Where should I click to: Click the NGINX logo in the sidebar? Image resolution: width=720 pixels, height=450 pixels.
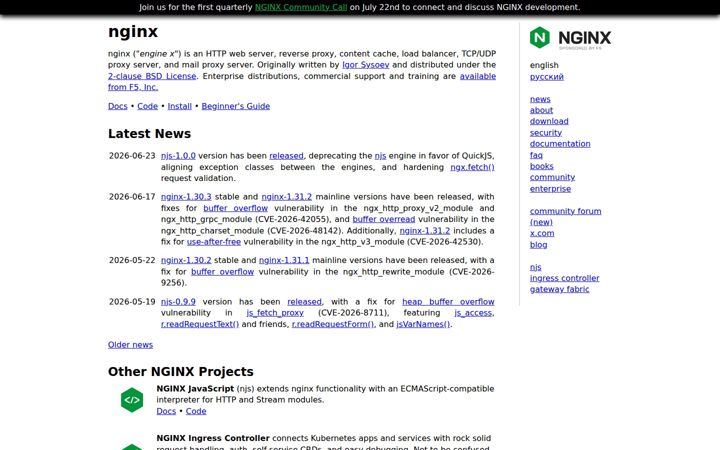pyautogui.click(x=570, y=38)
